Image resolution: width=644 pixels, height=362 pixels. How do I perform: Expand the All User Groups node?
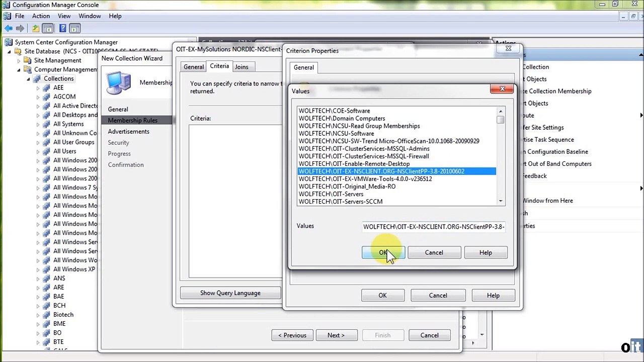pos(38,142)
